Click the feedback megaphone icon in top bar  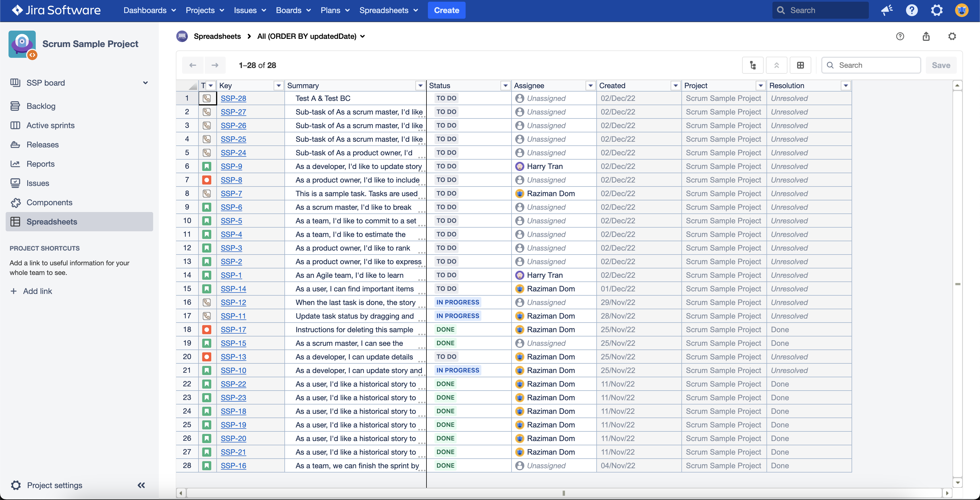click(x=887, y=10)
